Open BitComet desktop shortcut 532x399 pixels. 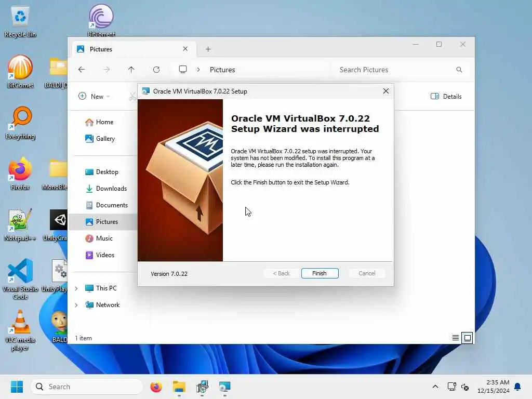point(20,72)
